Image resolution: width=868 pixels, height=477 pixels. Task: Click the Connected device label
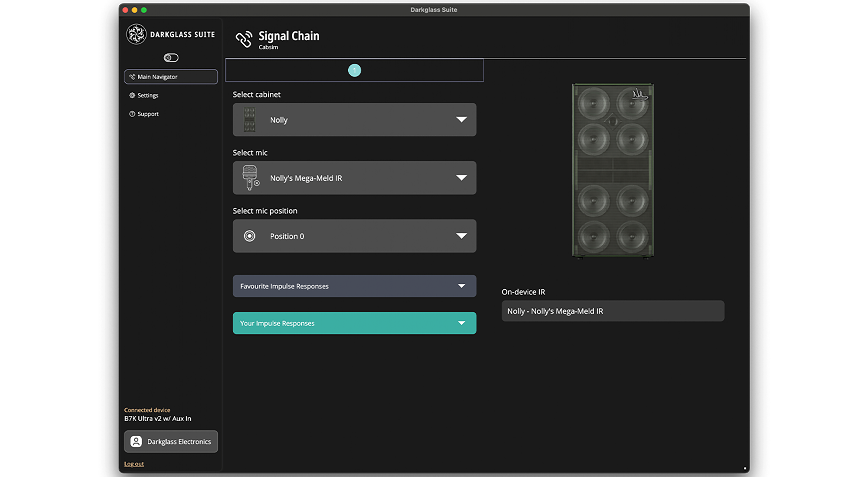point(147,410)
